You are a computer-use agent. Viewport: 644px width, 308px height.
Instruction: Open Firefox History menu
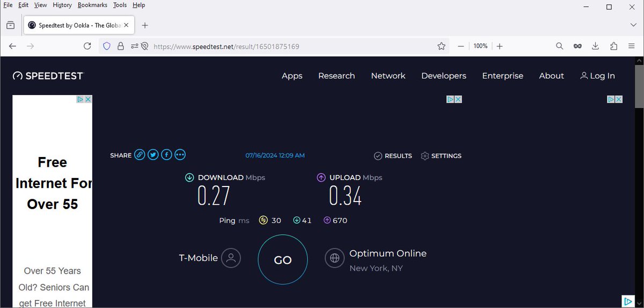[62, 5]
